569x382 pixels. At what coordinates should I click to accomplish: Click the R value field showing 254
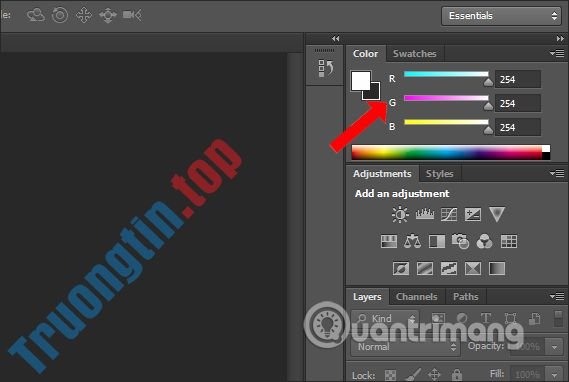tap(518, 79)
